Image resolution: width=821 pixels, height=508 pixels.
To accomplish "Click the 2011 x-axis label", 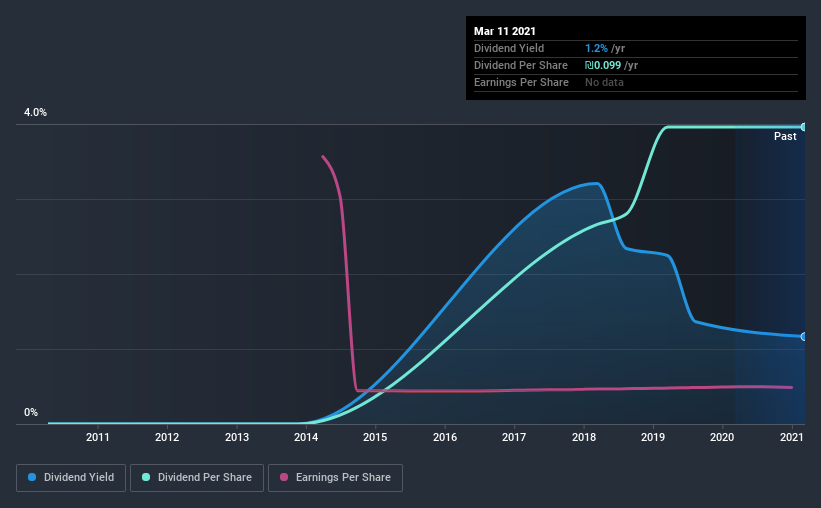I will [x=97, y=437].
